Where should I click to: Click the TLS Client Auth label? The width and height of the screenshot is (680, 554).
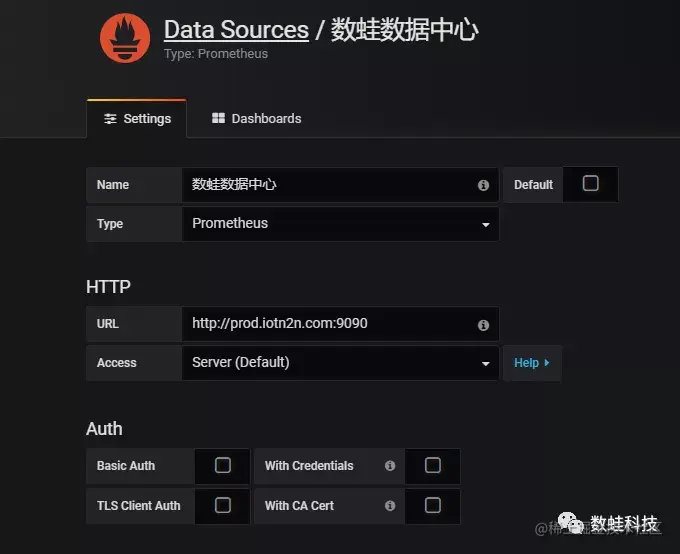(138, 505)
